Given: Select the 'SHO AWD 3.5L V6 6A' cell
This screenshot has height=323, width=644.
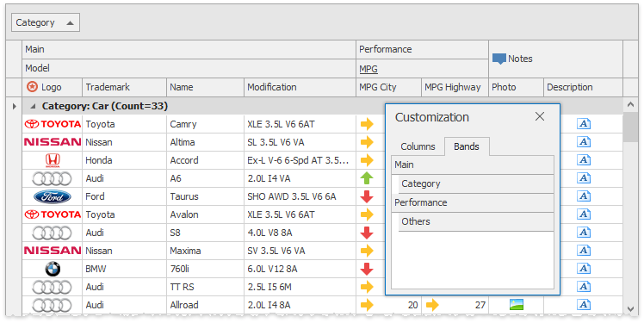Looking at the screenshot, I should (300, 196).
